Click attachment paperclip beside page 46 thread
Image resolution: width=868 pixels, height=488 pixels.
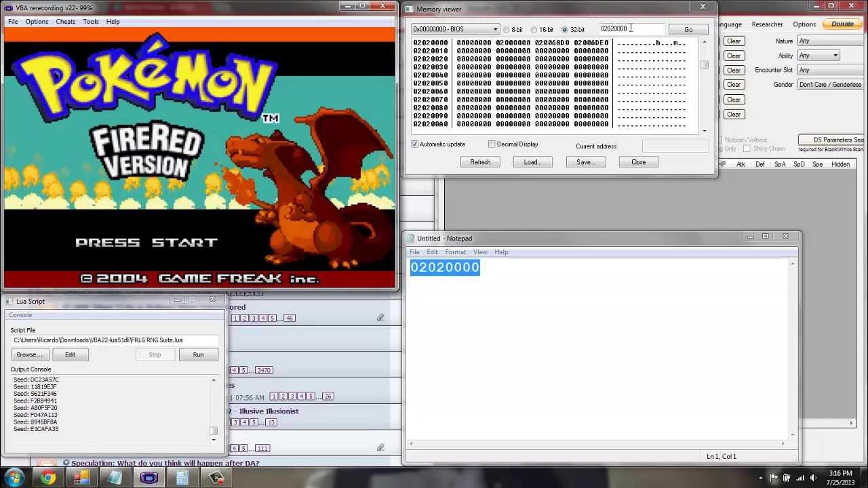380,317
